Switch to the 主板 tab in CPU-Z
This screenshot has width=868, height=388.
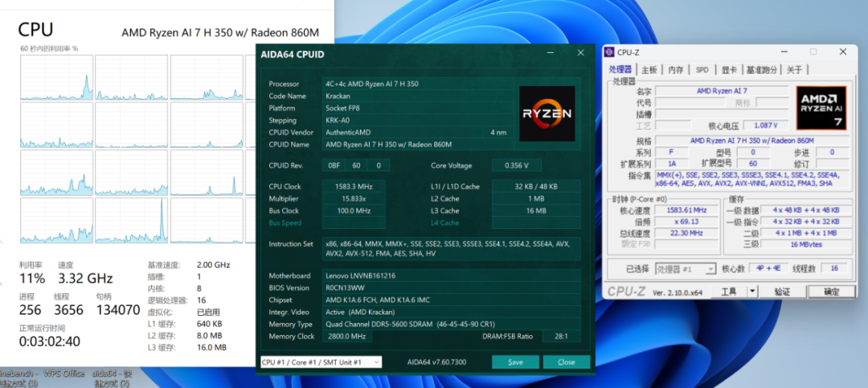point(649,70)
